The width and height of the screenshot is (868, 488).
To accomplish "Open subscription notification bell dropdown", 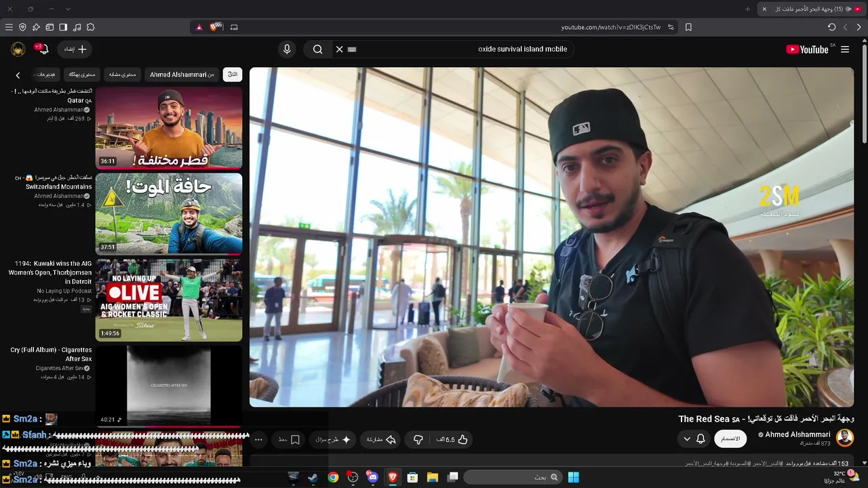I will [x=694, y=439].
